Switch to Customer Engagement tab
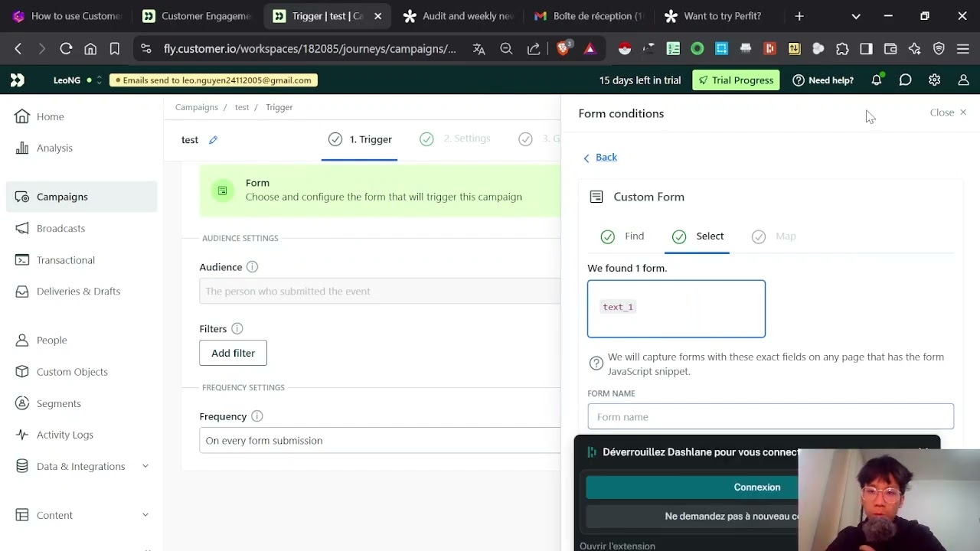The width and height of the screenshot is (980, 551). tap(198, 16)
